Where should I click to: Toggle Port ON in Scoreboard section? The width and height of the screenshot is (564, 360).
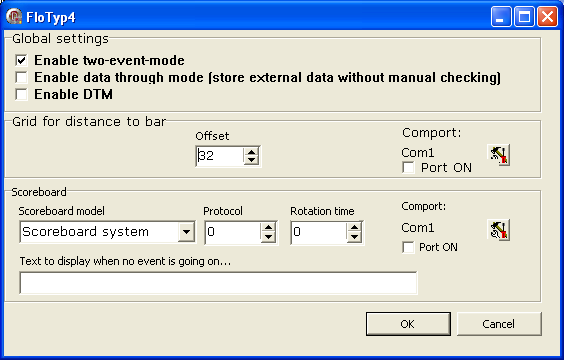point(408,247)
